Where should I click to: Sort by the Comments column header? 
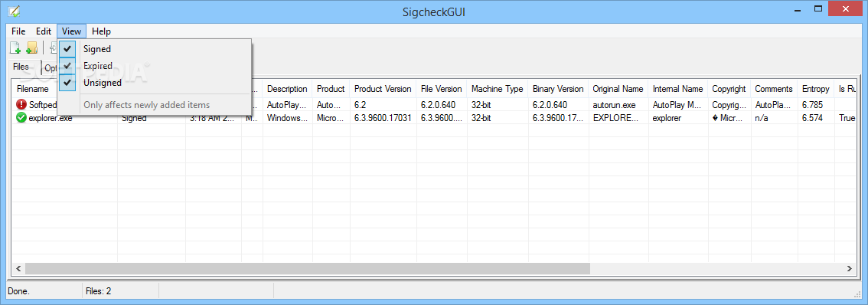click(774, 89)
